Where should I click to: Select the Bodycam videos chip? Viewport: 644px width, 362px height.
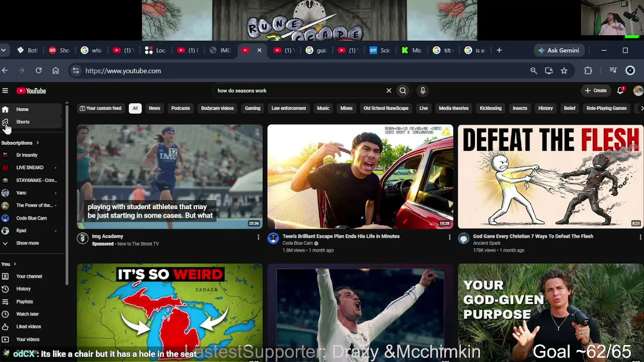pyautogui.click(x=217, y=108)
